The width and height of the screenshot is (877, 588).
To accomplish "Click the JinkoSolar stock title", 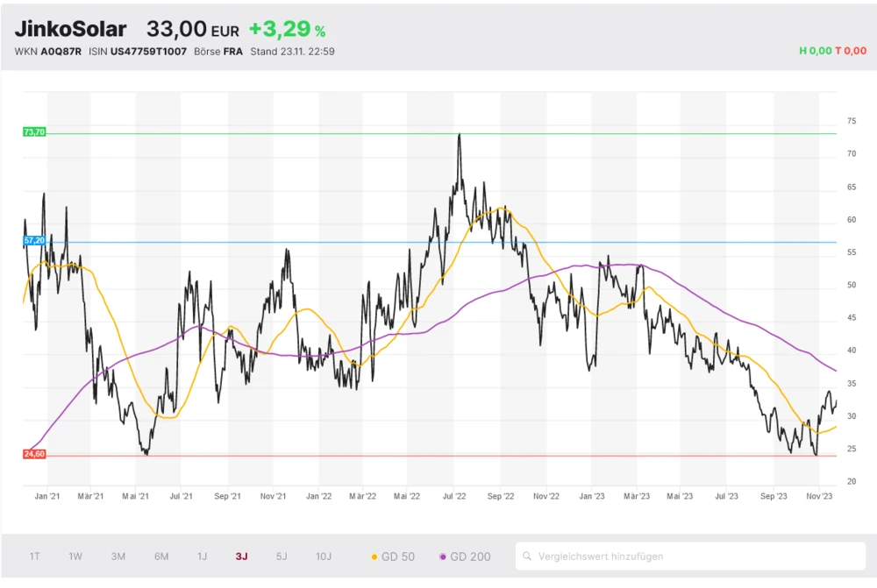I will pyautogui.click(x=70, y=29).
